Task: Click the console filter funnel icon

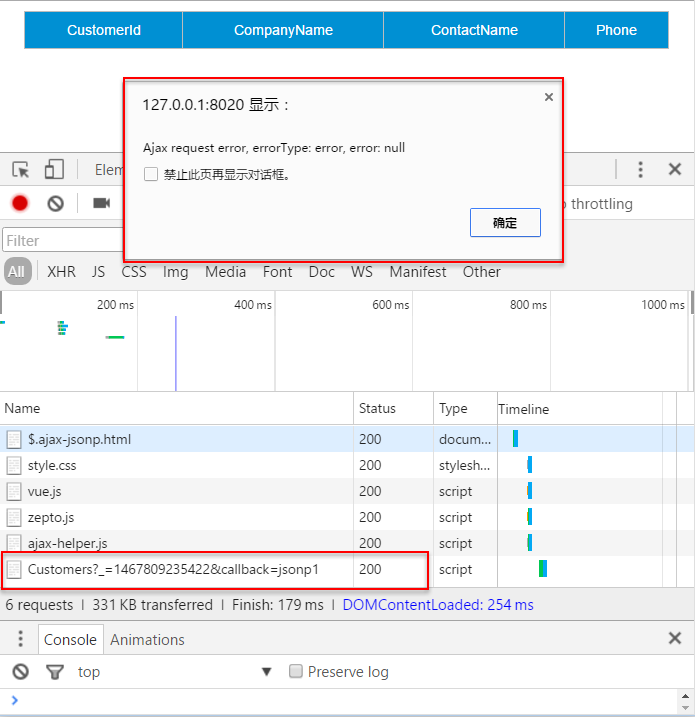Action: 54,672
